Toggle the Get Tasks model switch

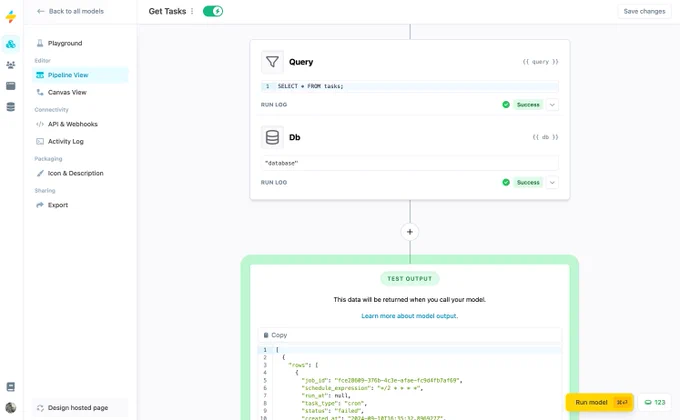213,11
